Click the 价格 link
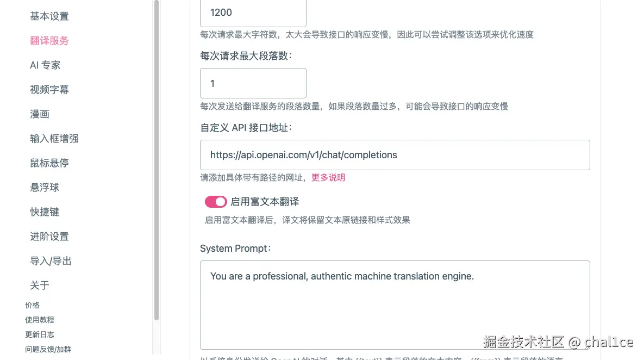This screenshot has width=644, height=360. point(32,305)
